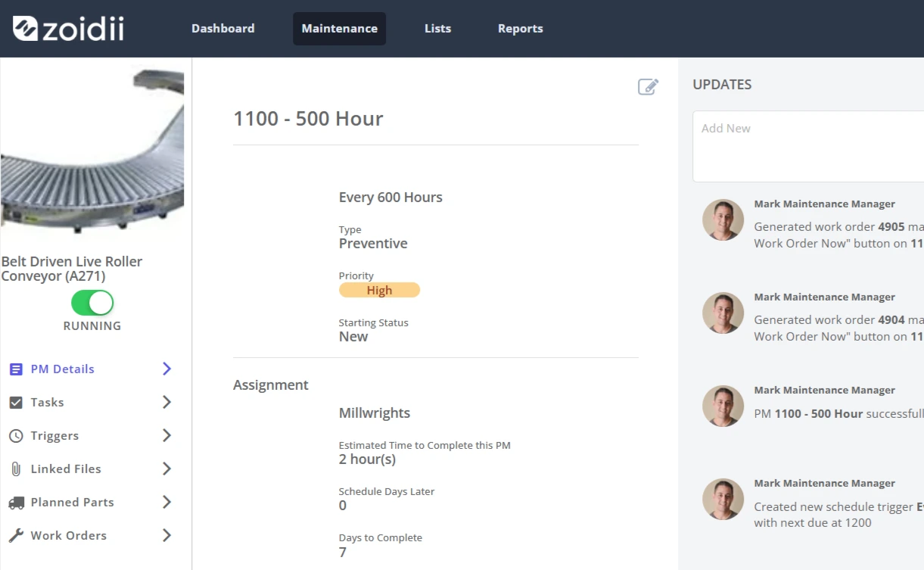Click avatar beside schedule trigger update
The image size is (924, 570).
[723, 500]
